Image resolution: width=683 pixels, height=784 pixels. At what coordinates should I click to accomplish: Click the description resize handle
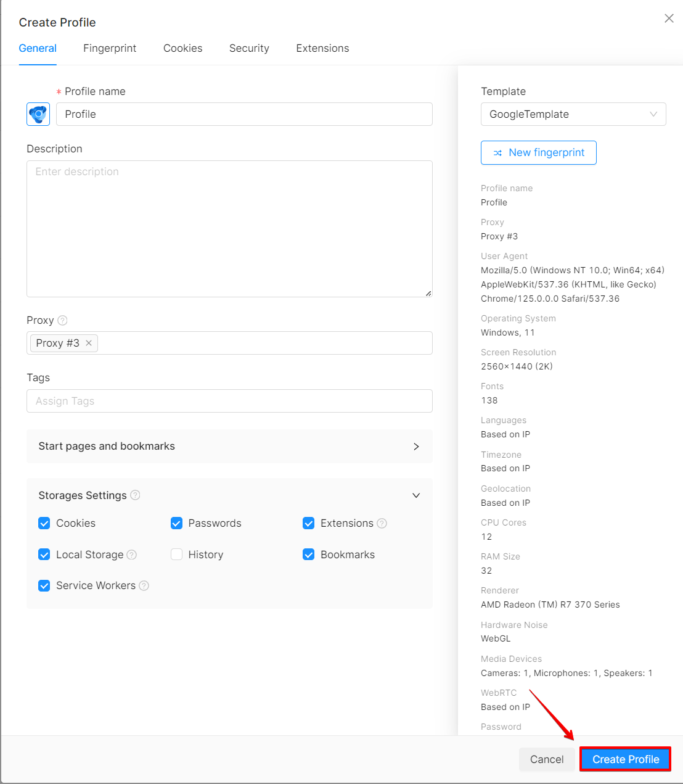pyautogui.click(x=428, y=293)
